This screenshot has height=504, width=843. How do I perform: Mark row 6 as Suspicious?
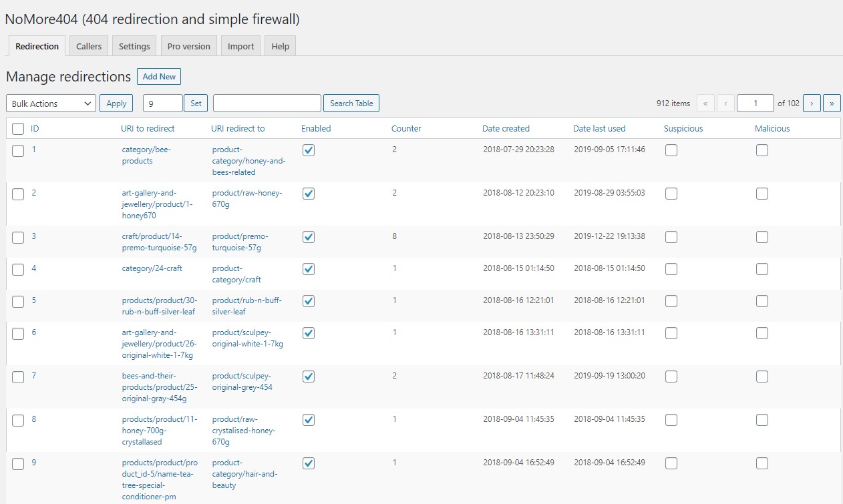point(671,333)
